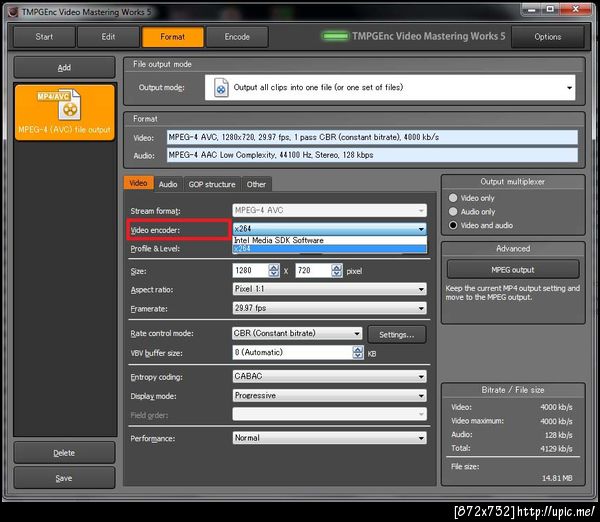The width and height of the screenshot is (600, 522).
Task: Click the Delete button
Action: point(64,453)
